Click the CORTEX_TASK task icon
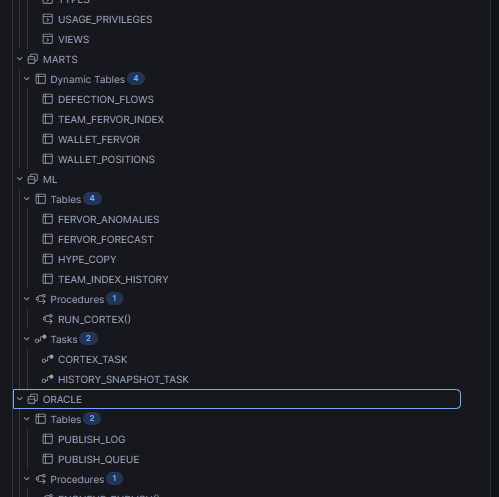 (x=48, y=359)
